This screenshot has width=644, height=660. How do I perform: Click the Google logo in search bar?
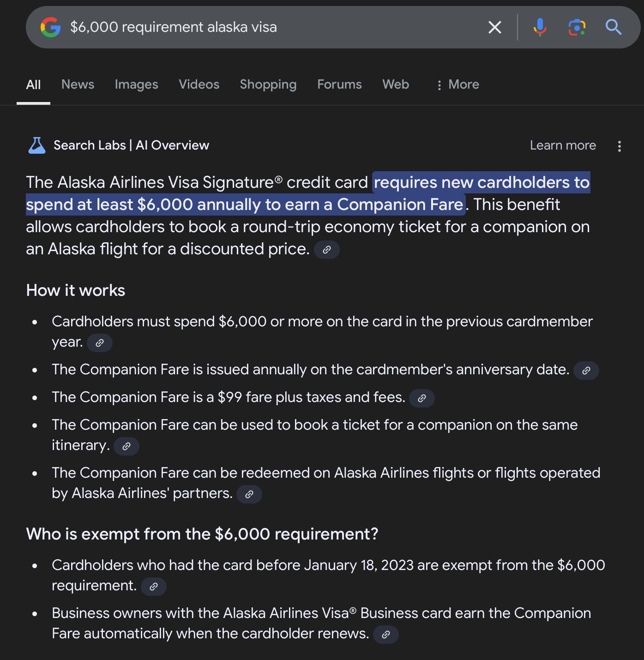point(50,27)
